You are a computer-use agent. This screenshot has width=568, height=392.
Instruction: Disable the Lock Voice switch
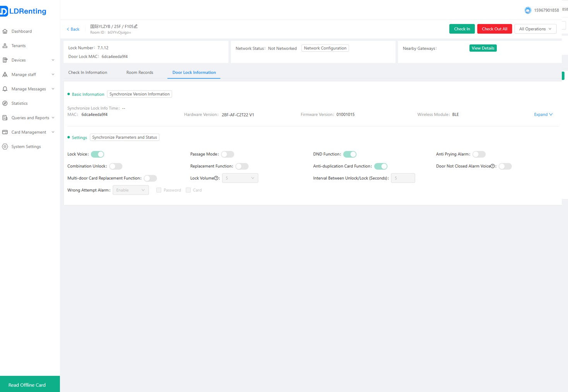(x=98, y=154)
